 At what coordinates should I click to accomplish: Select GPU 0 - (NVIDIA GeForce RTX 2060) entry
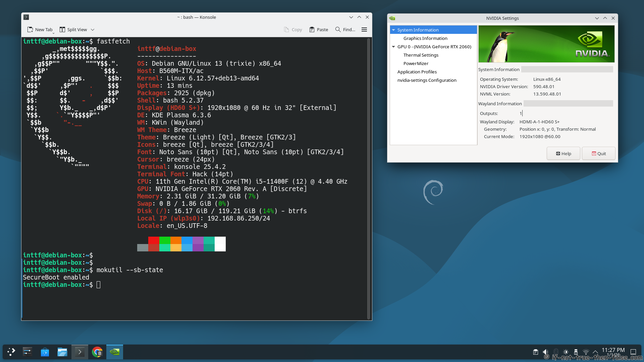coord(434,47)
